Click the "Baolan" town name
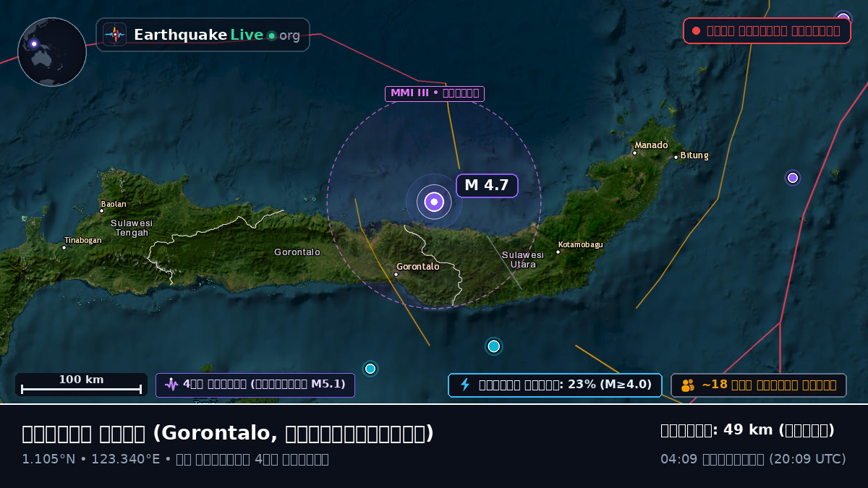The width and height of the screenshot is (868, 488). pos(114,204)
